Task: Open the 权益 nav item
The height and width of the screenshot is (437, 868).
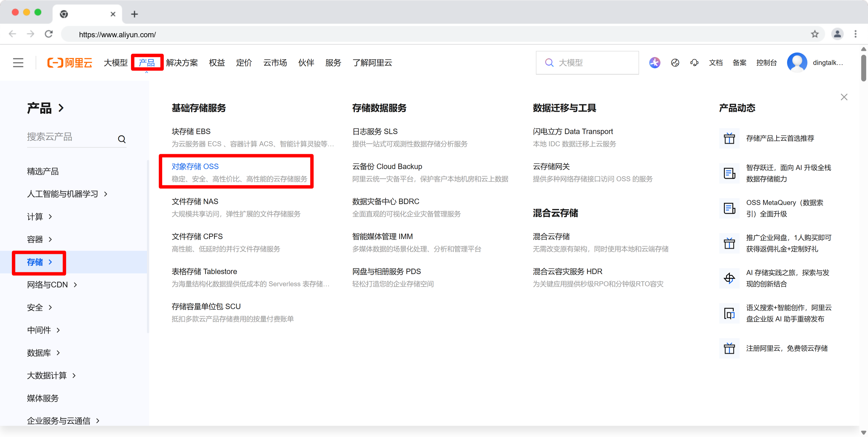Action: click(x=217, y=63)
